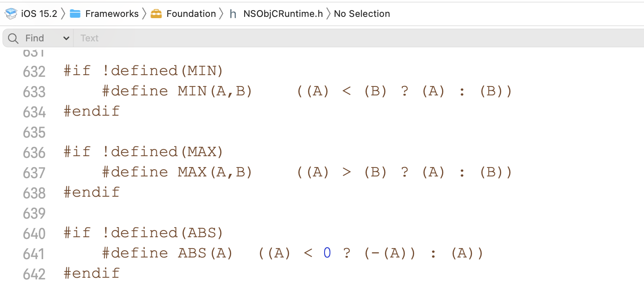Open the Frameworks breadcrumb label
This screenshot has width=644, height=287.
[112, 14]
